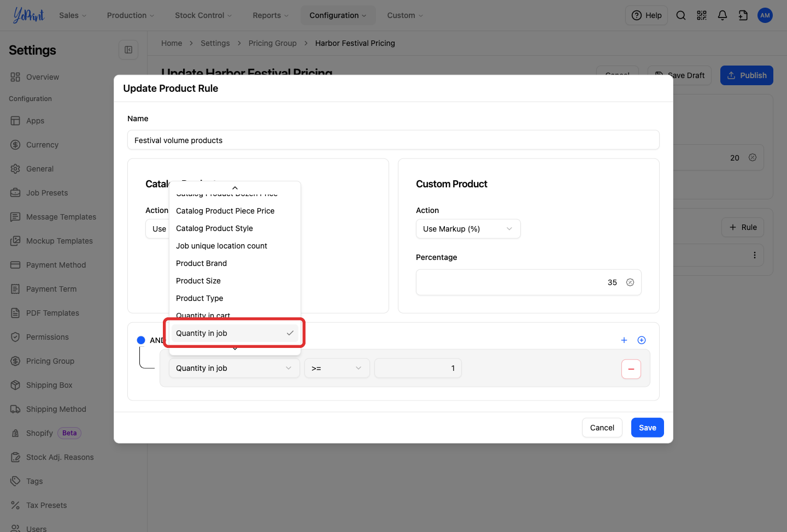The image size is (787, 532).
Task: Expand the Stock Control menu
Action: 203,15
